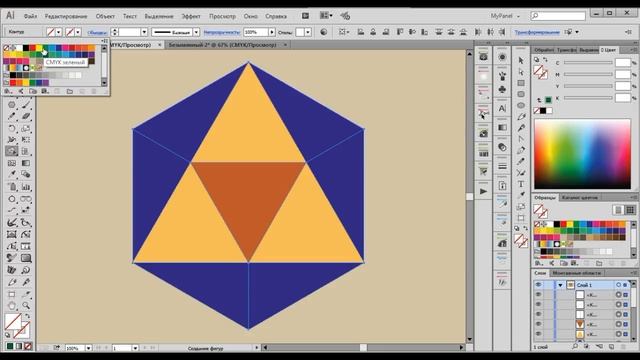Click the search field in top bar
This screenshot has width=640, height=360.
click(558, 16)
